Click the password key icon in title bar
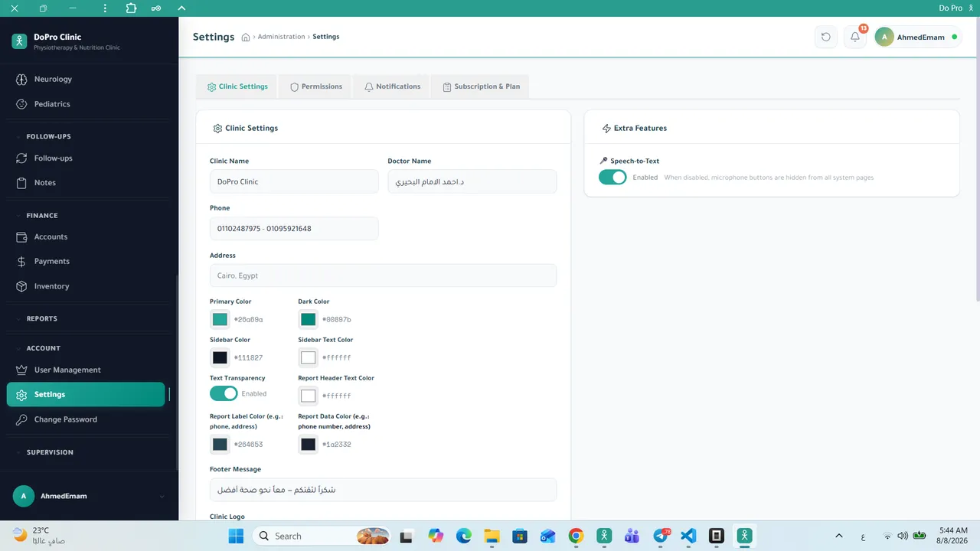The image size is (980, 551). pyautogui.click(x=156, y=8)
